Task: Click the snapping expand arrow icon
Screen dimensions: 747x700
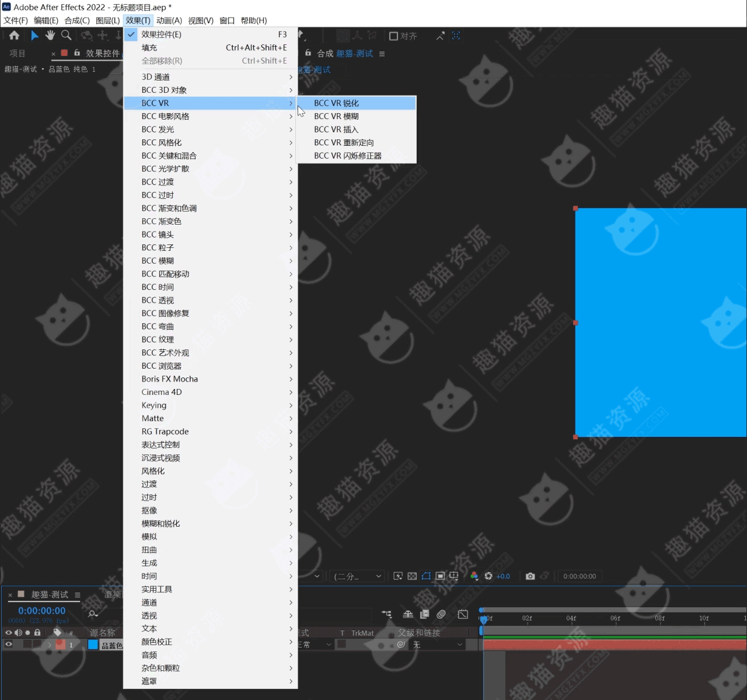Action: [x=441, y=36]
